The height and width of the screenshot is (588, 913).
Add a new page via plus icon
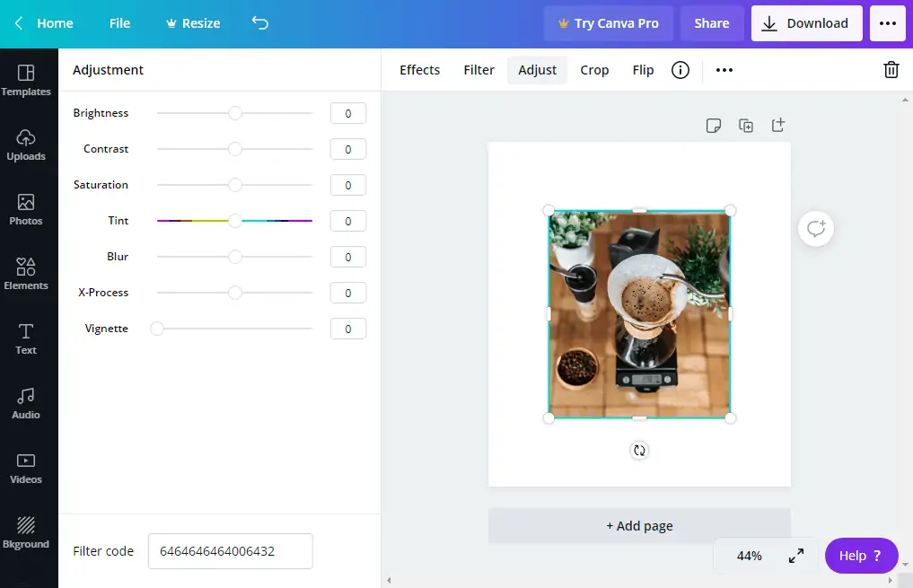tap(778, 125)
